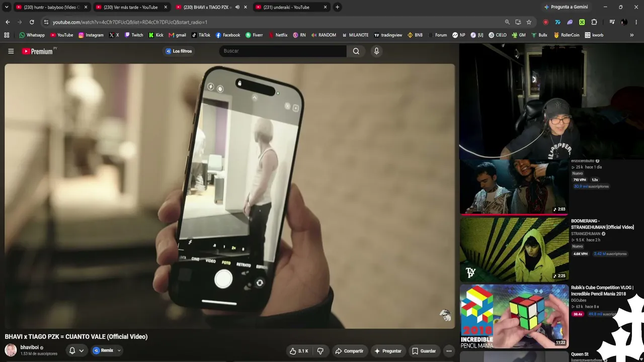Open the RollerCoin bookmark
Viewport: 644px width, 362px height.
(x=567, y=35)
